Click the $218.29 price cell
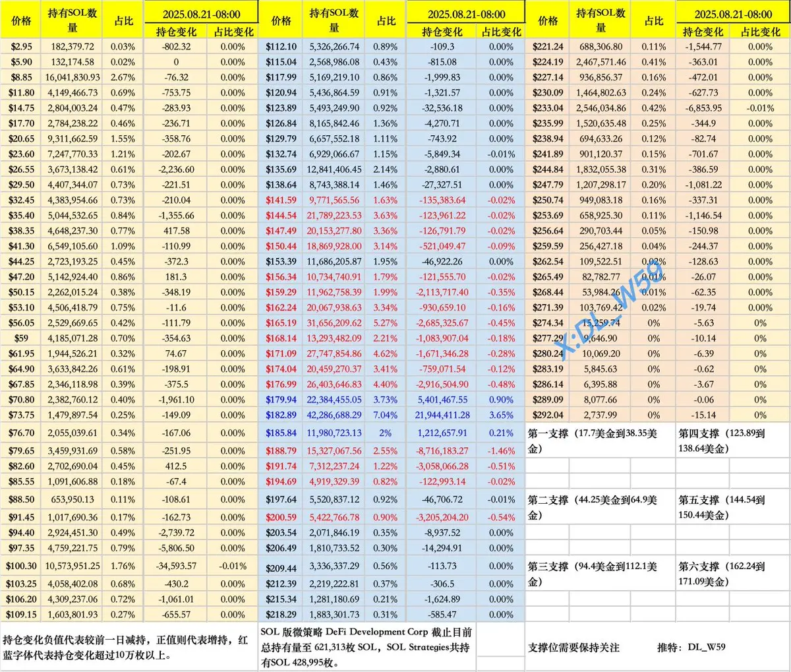The height and width of the screenshot is (672, 791). (x=281, y=615)
